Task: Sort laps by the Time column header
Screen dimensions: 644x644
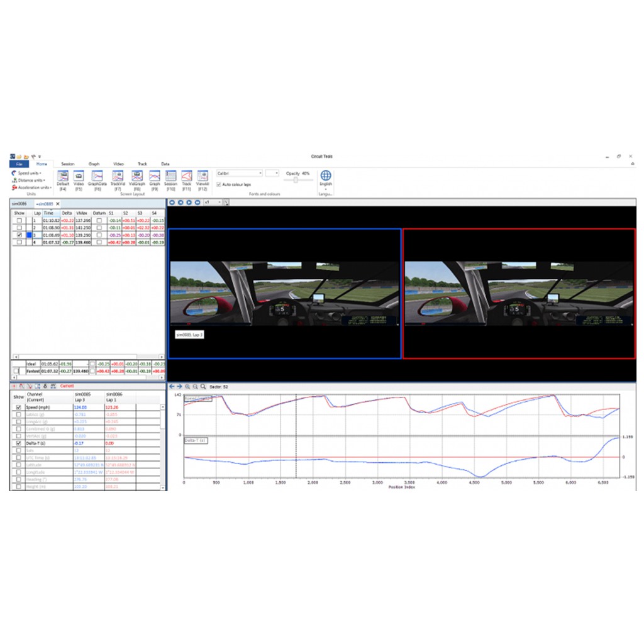Action: point(52,213)
